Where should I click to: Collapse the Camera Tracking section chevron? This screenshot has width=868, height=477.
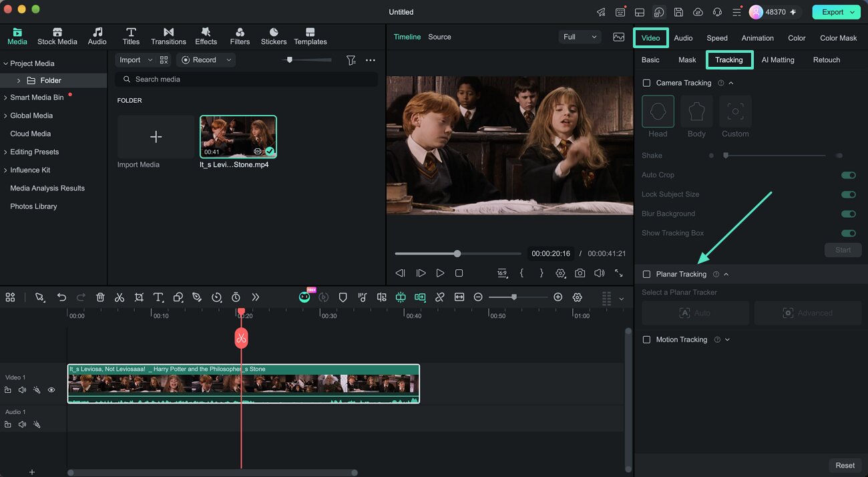click(x=731, y=83)
